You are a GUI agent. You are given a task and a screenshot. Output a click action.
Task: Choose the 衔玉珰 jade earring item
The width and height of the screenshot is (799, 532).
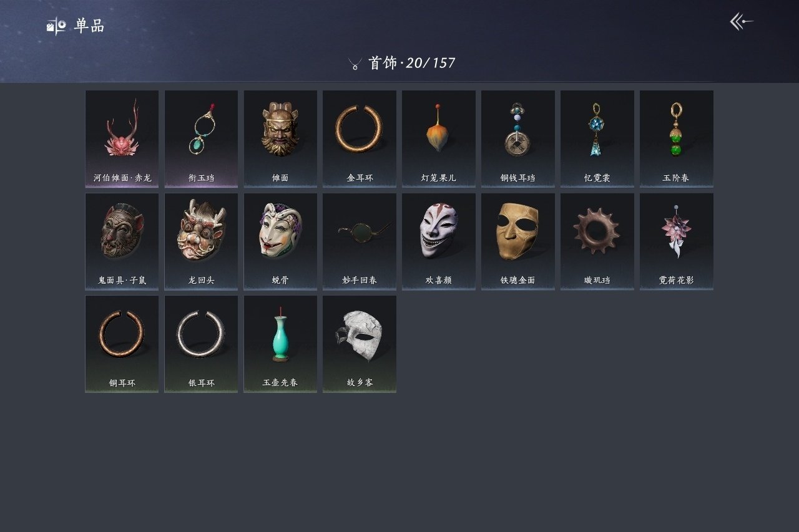coord(201,138)
